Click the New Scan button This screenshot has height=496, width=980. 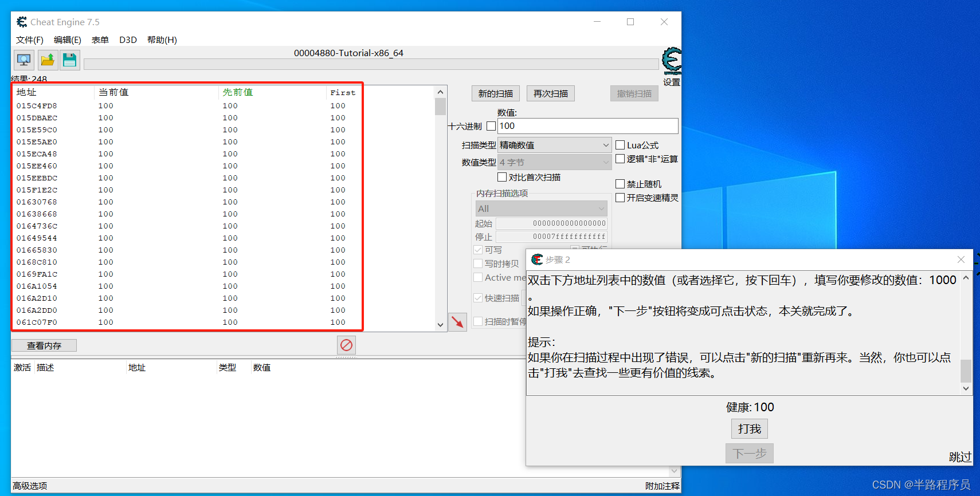coord(496,93)
